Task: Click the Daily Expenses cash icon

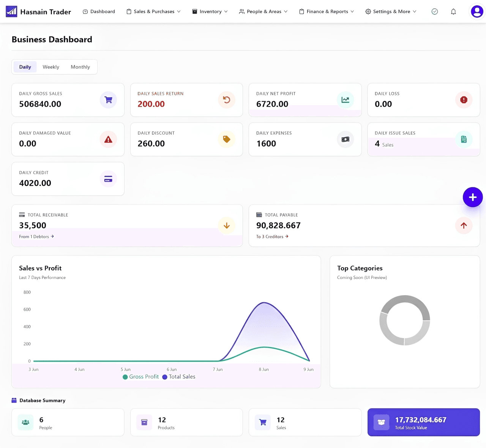Action: coord(345,139)
